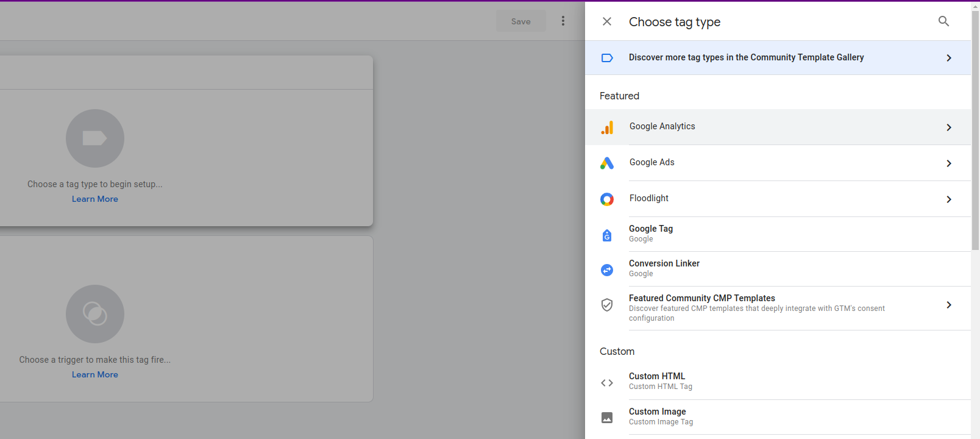Choose the Conversion Linker option
Viewport: 980px width, 439px height.
click(778, 269)
